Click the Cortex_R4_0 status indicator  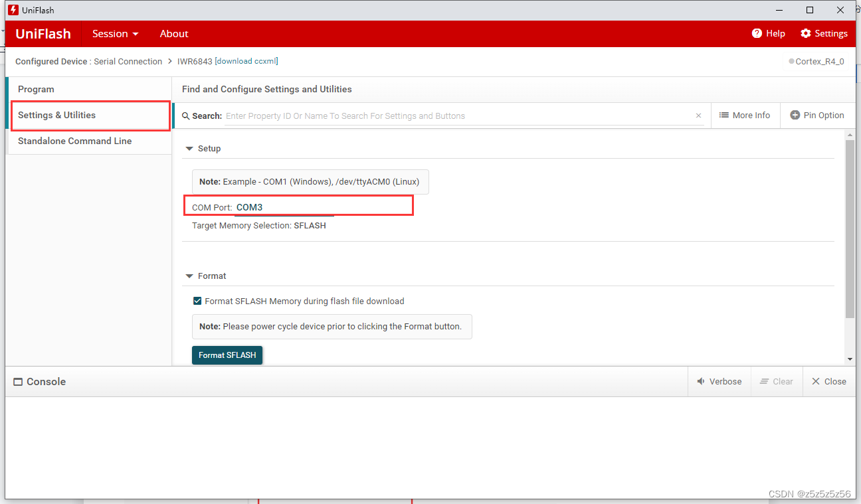[x=816, y=62]
